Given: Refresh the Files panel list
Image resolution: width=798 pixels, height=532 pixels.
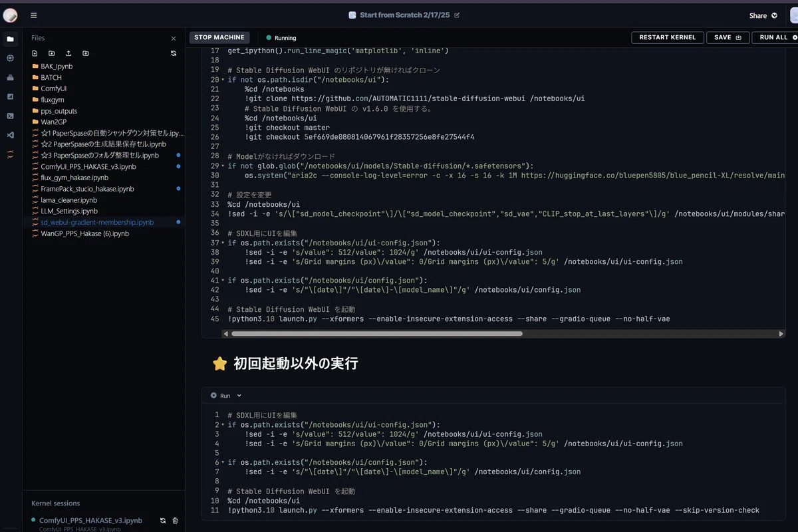Looking at the screenshot, I should [x=174, y=53].
